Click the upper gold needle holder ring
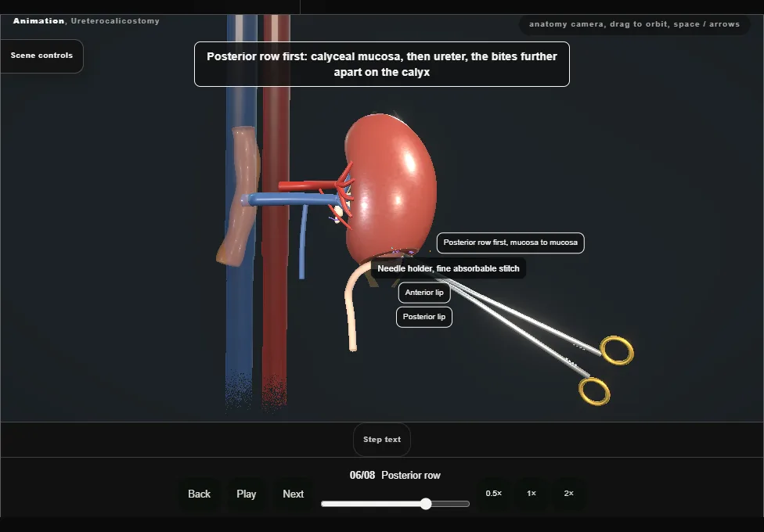The width and height of the screenshot is (764, 532). pos(617,350)
